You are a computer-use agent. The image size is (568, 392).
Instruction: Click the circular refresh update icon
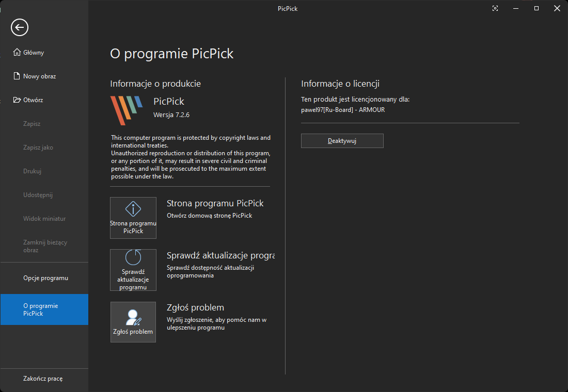tap(133, 257)
